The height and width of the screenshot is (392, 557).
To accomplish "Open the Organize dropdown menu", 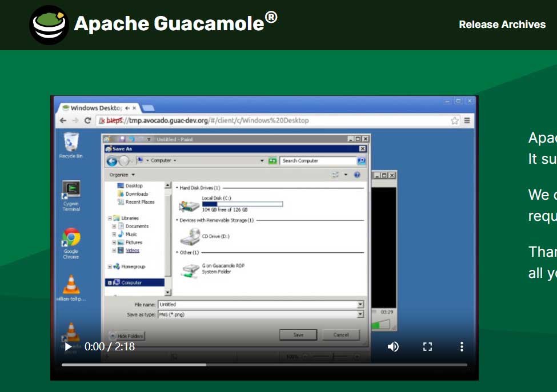I will click(122, 175).
